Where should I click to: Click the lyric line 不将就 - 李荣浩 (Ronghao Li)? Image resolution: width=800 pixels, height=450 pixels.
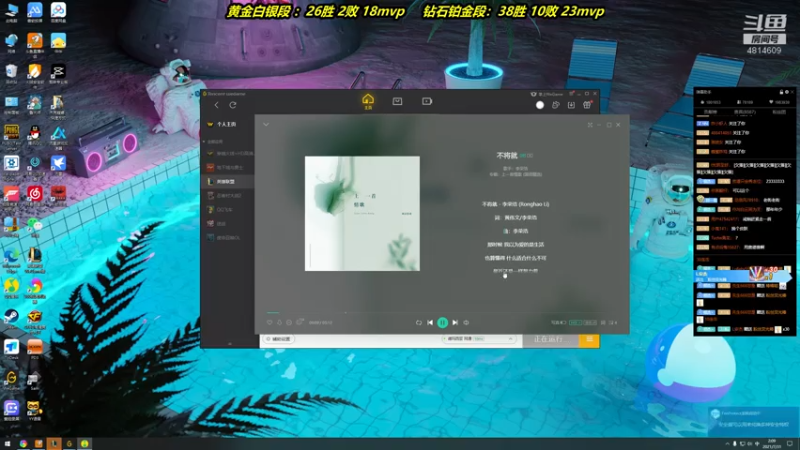tap(515, 204)
